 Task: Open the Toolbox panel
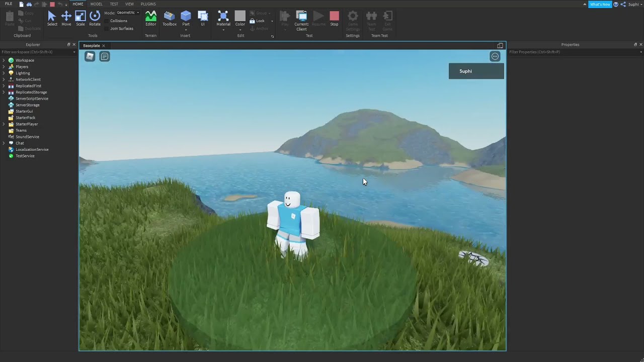[170, 19]
